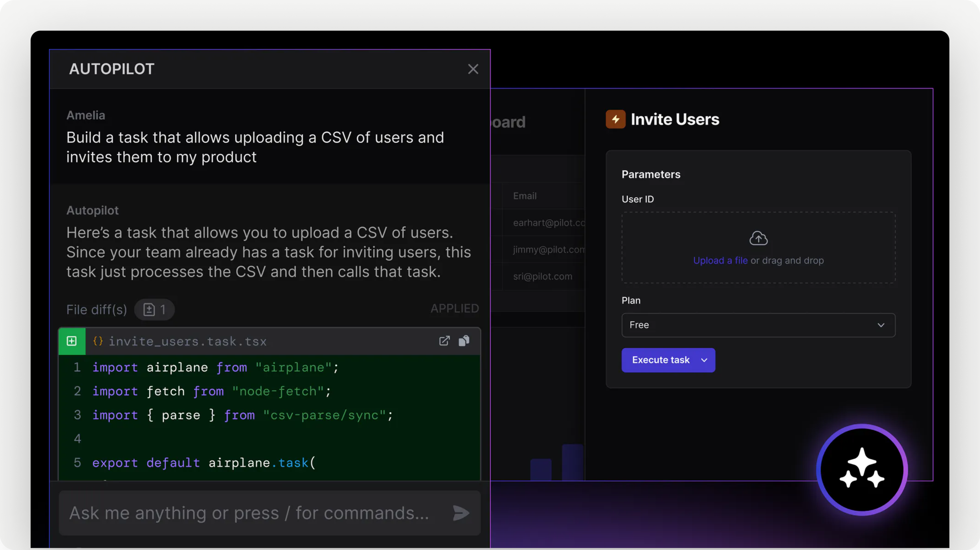The width and height of the screenshot is (980, 550).
Task: Click the Invite Users lightning bolt icon
Action: coord(616,119)
